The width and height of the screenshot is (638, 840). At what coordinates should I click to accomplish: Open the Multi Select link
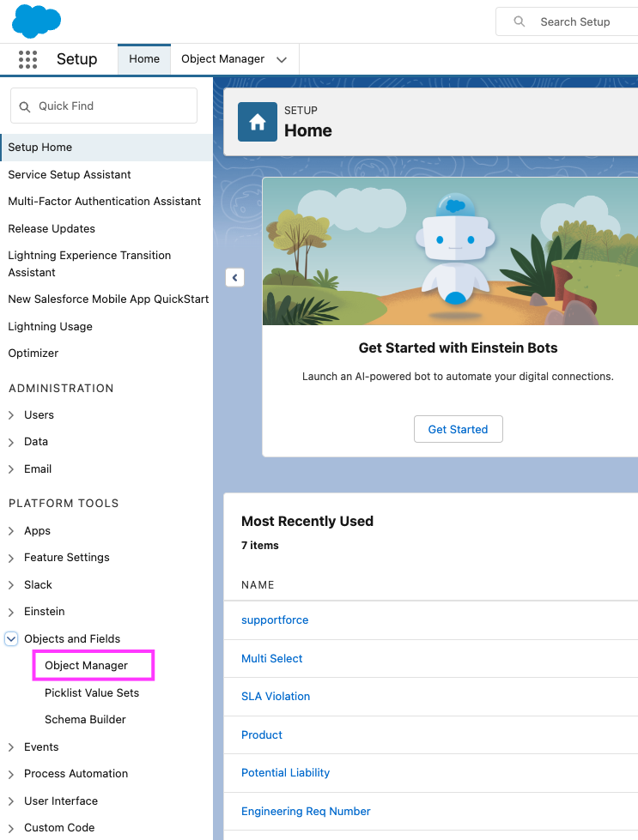(x=272, y=658)
